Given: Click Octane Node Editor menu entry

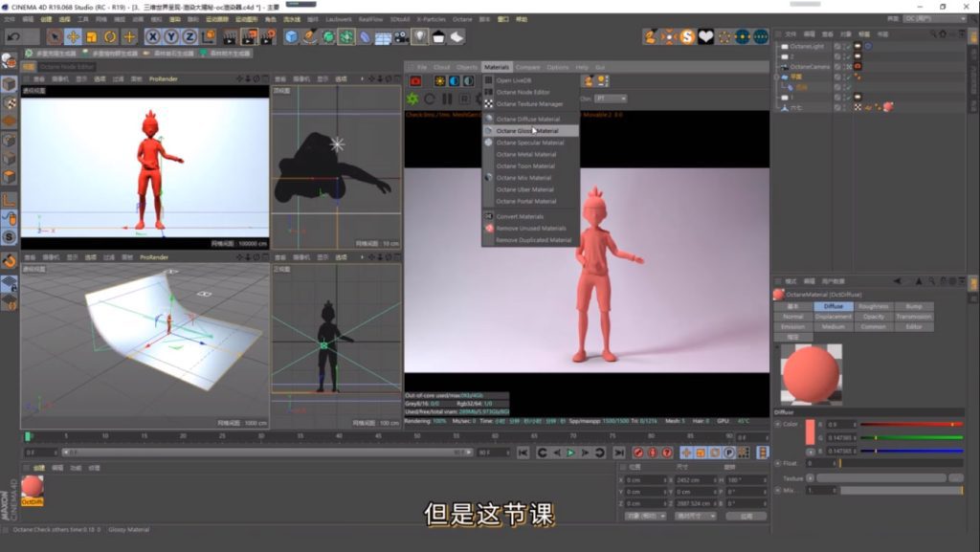Looking at the screenshot, I should click(523, 92).
